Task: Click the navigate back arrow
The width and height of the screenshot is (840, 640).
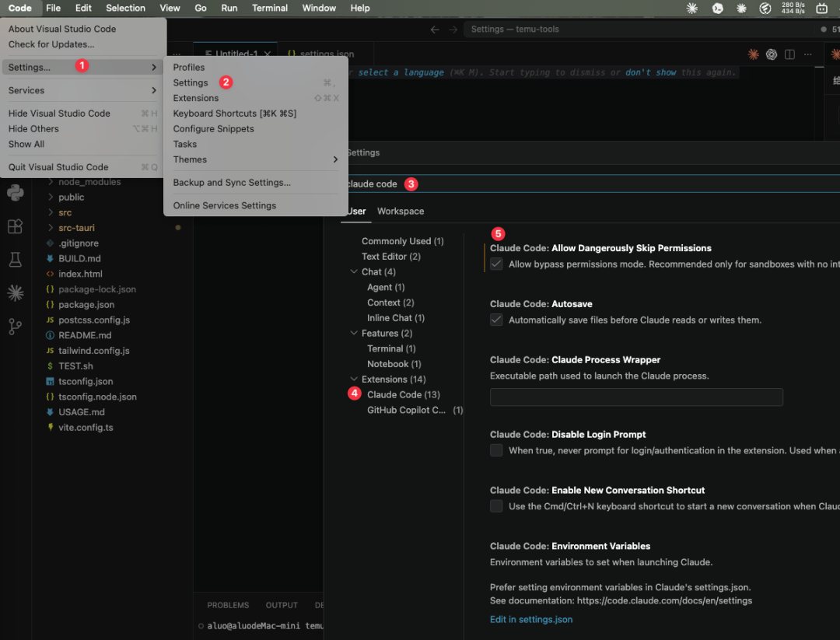Action: tap(435, 30)
